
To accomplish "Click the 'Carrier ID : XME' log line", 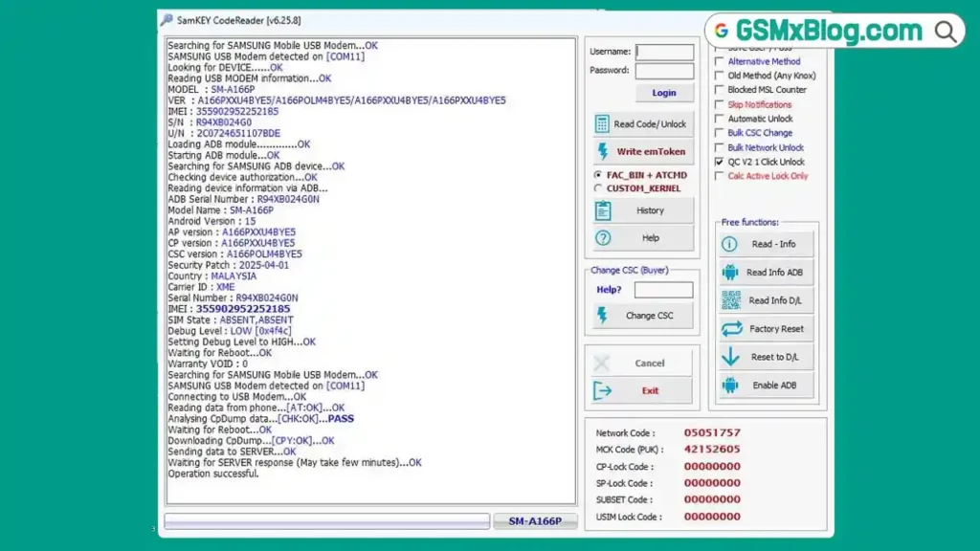I will click(201, 287).
